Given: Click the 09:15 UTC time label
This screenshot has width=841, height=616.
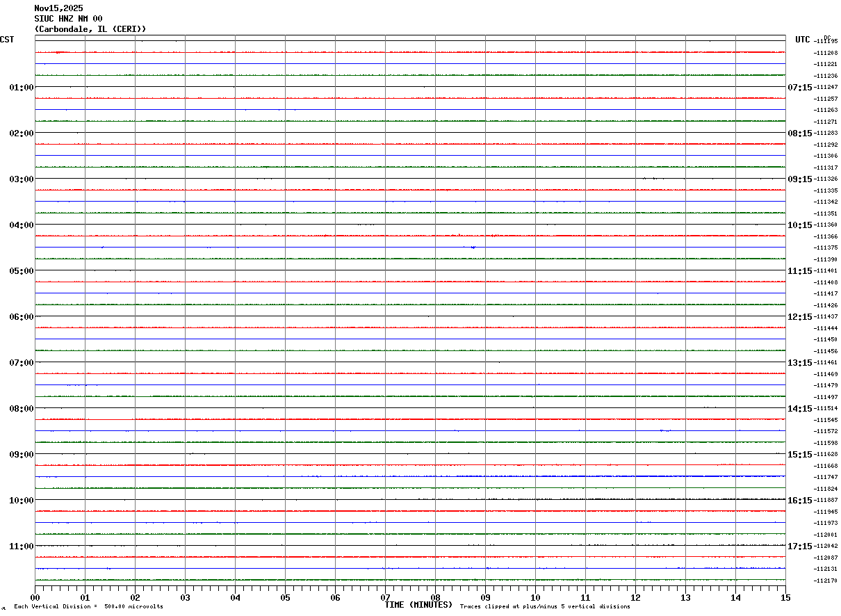Looking at the screenshot, I should [799, 179].
